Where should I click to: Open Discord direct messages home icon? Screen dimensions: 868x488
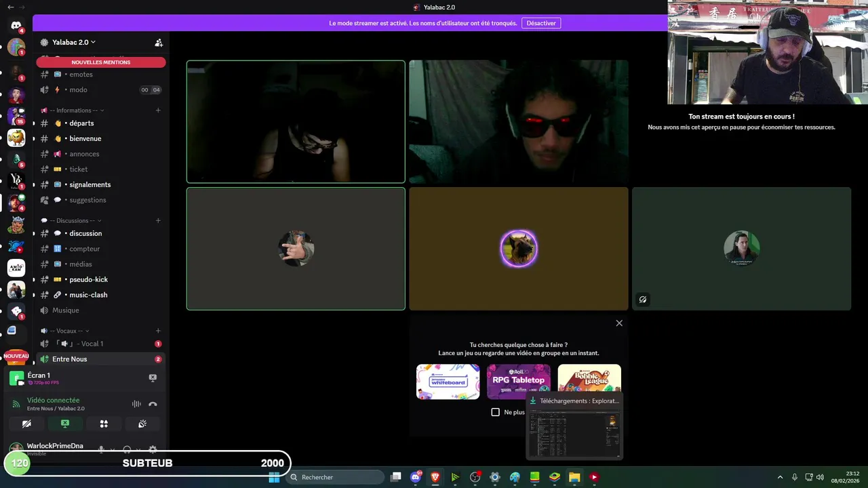pyautogui.click(x=16, y=25)
